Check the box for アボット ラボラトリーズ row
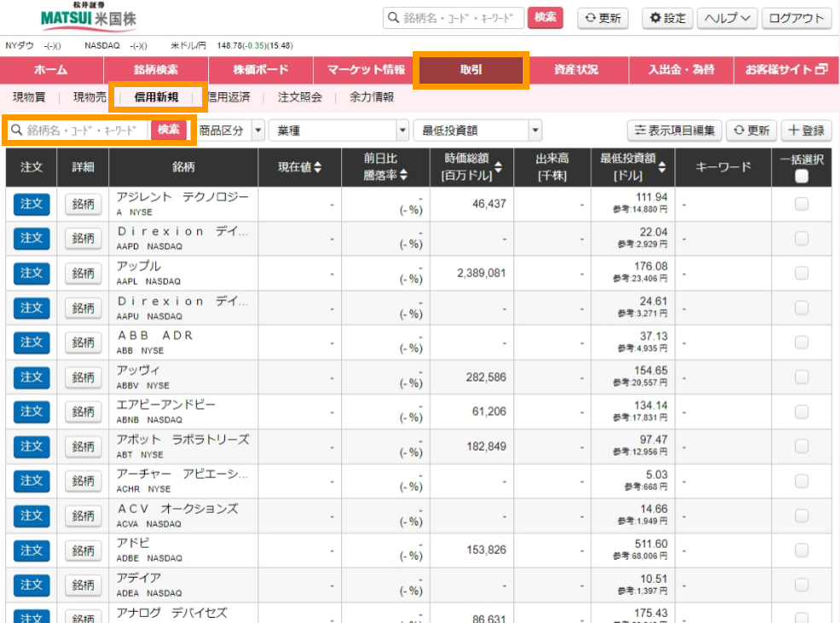Image resolution: width=840 pixels, height=623 pixels. click(x=802, y=446)
